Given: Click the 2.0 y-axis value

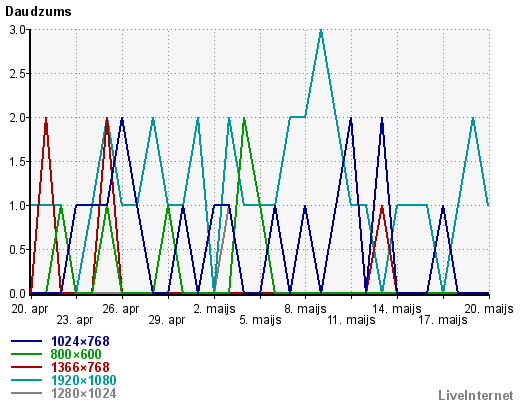Looking at the screenshot, I should 17,118.
